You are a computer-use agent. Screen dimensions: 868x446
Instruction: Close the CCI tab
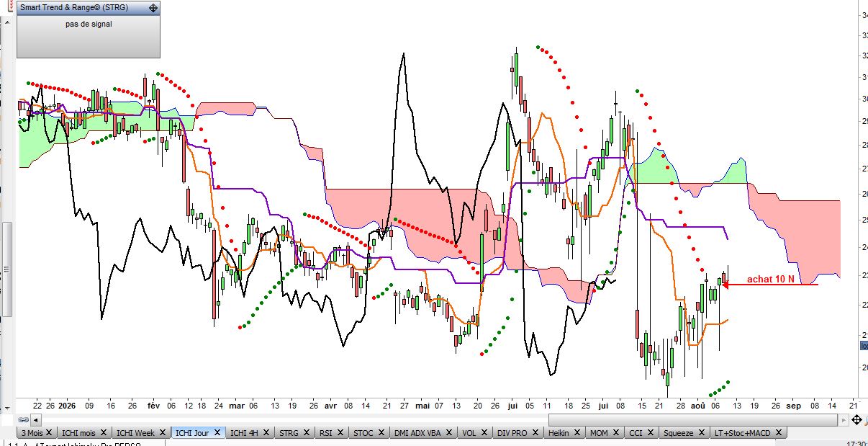pyautogui.click(x=650, y=432)
